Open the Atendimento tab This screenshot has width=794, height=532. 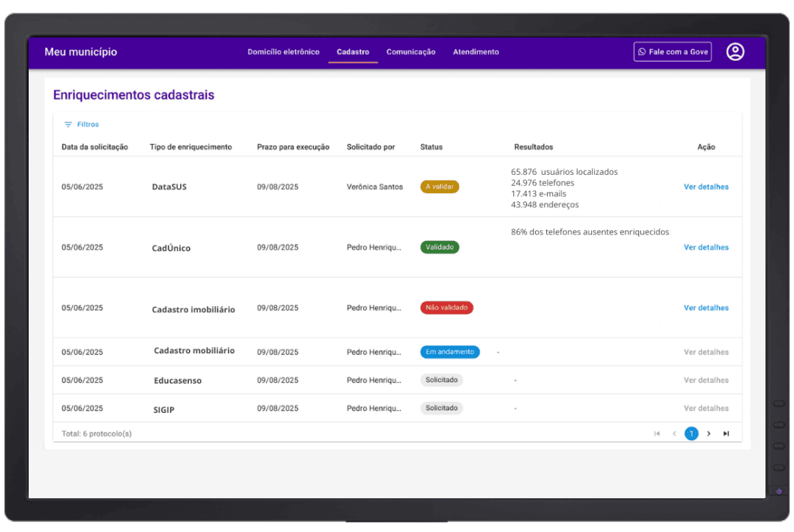476,51
